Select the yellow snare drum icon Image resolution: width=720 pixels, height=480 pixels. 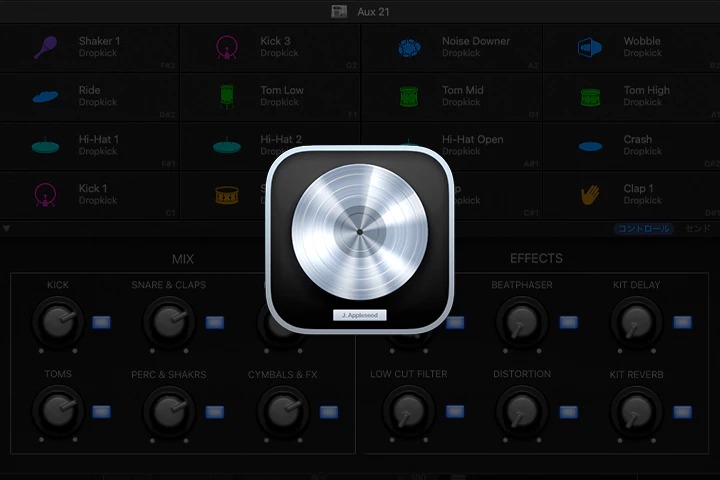(227, 195)
